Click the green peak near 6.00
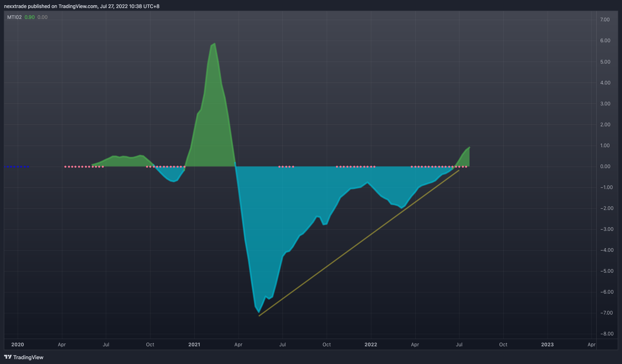 214,45
